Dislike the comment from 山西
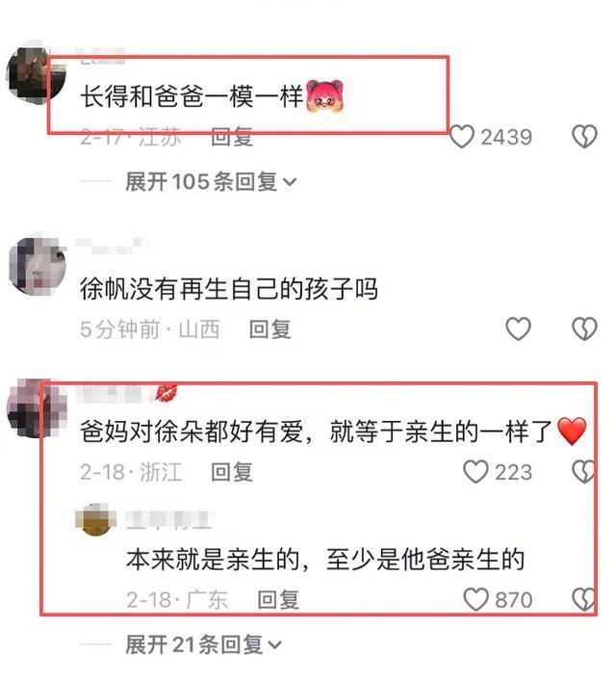 point(584,328)
